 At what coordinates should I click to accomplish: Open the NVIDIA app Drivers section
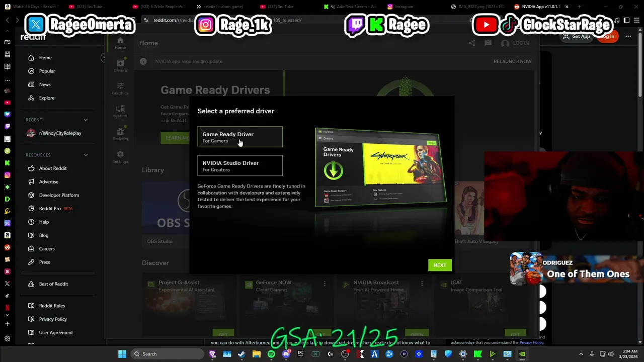tap(120, 66)
